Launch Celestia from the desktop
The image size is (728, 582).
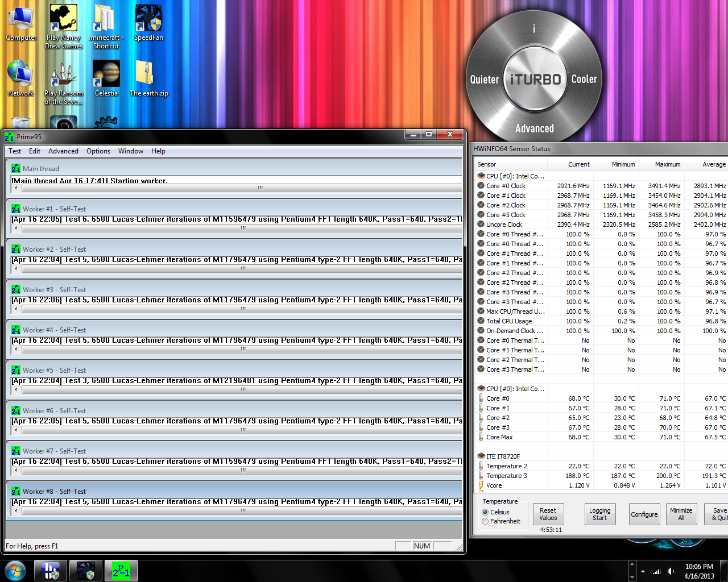[x=106, y=78]
